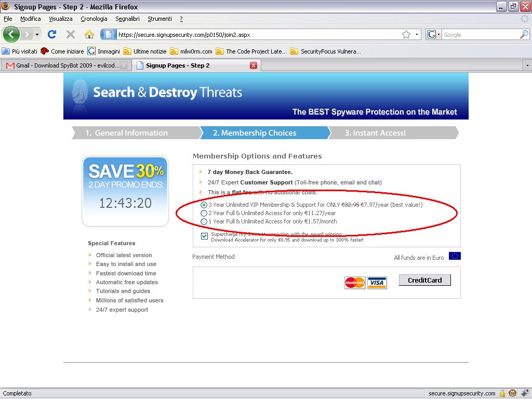Screen dimensions: 532x399
Task: Click the Greasemonkey monkey icon in status bar
Action: pyautogui.click(x=513, y=394)
